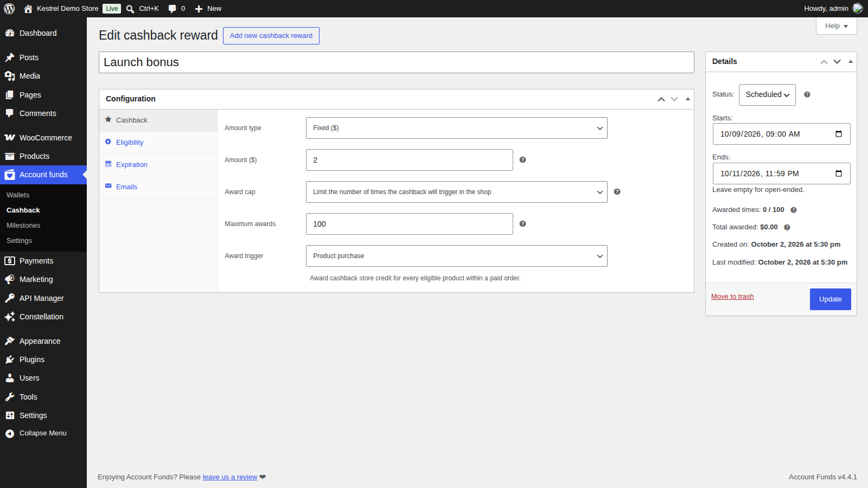868x488 pixels.
Task: Click the Update button
Action: (830, 299)
